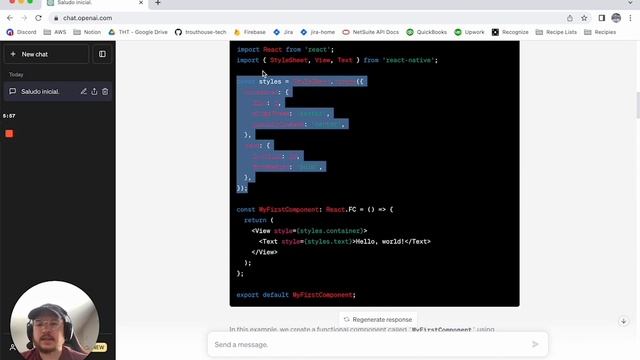The width and height of the screenshot is (640, 360).
Task: Open the user account icon in sidebar
Action: (x=13, y=347)
